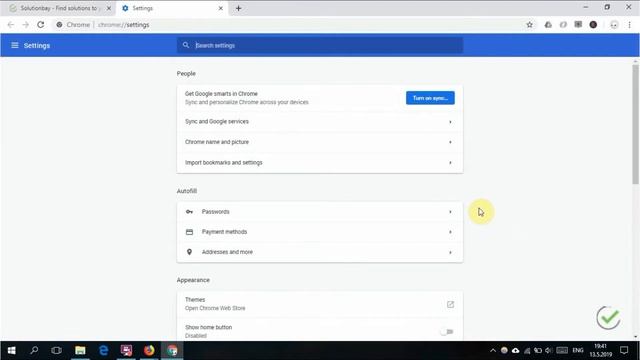The height and width of the screenshot is (360, 640).
Task: Go back with the back arrow
Action: click(x=11, y=25)
